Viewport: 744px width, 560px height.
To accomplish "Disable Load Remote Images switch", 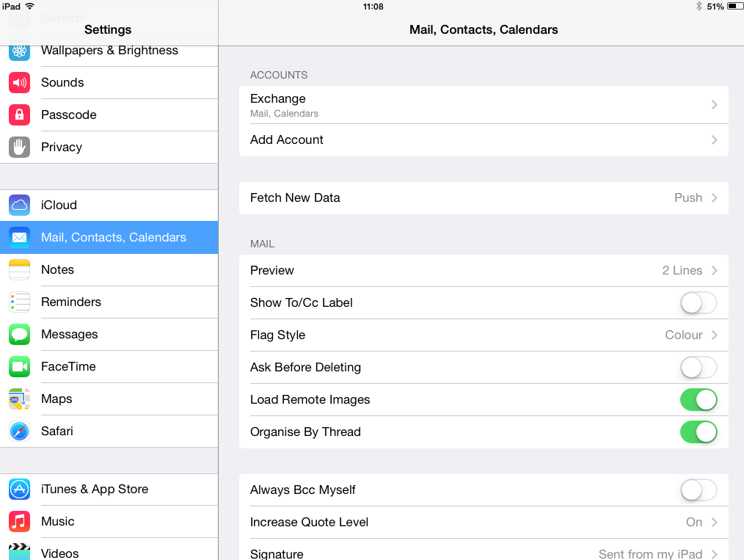I will (698, 399).
